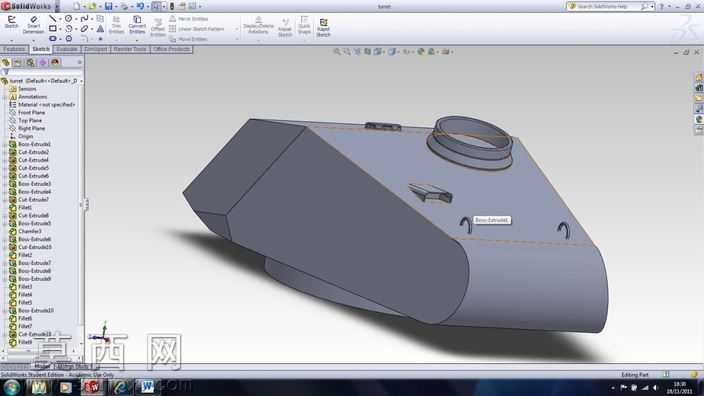Click the New document icon
Screen dimensions: 704x396
click(x=77, y=6)
